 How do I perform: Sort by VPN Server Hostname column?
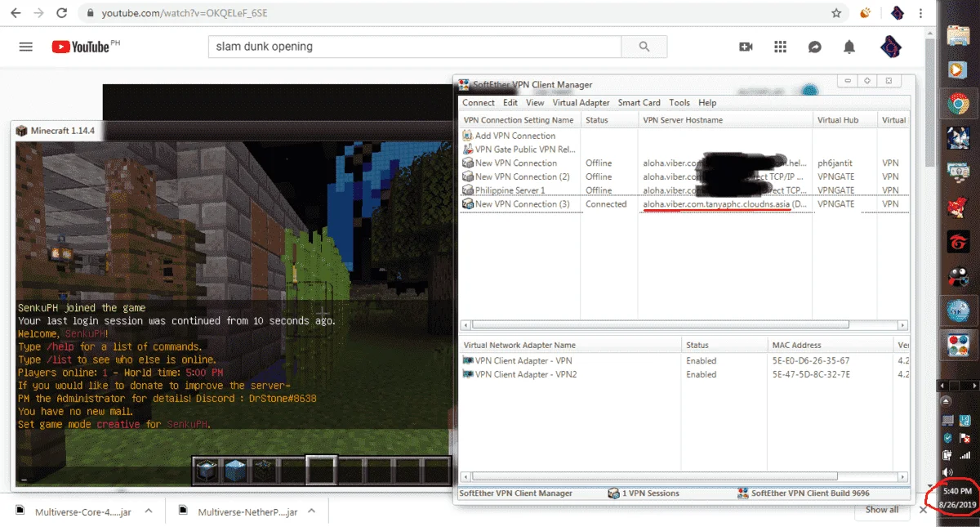pyautogui.click(x=725, y=120)
